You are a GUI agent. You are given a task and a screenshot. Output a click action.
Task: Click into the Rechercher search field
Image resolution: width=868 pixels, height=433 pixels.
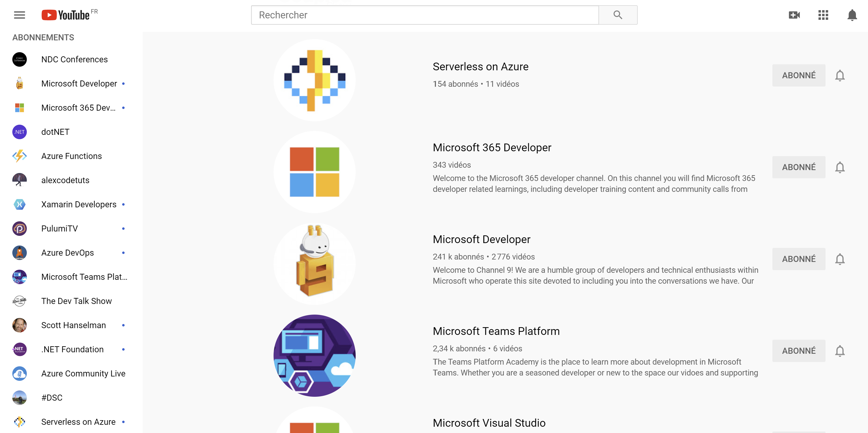(x=424, y=15)
